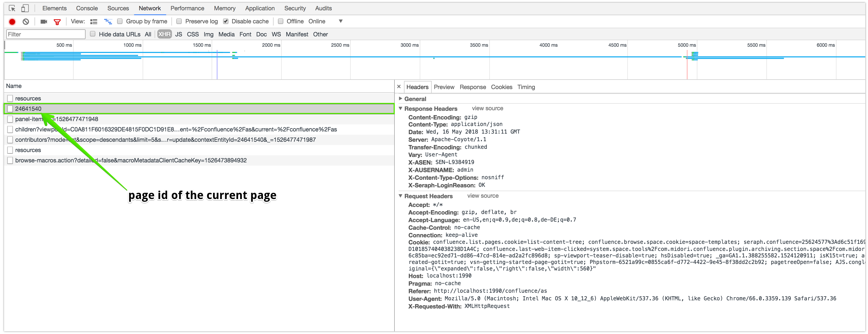
Task: Toggle the capture screenshots camera icon
Action: pos(44,21)
